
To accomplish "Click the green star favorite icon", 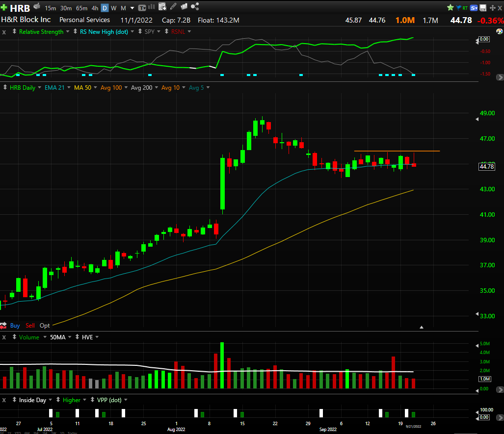I will 451,7.
